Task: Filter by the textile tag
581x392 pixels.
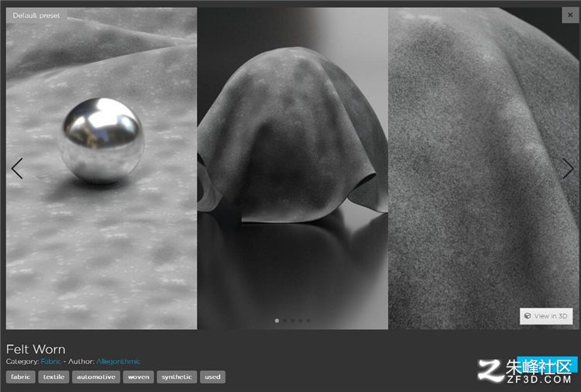Action: 53,377
